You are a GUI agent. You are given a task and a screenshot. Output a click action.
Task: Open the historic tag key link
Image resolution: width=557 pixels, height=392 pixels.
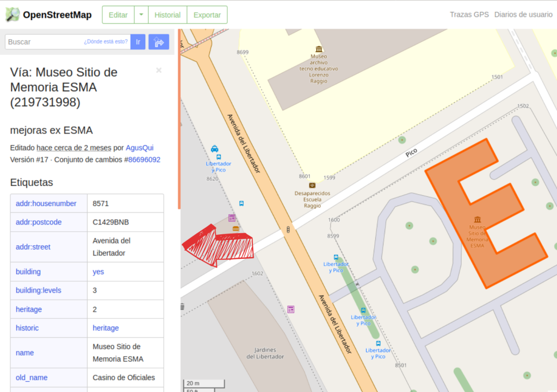[27, 328]
